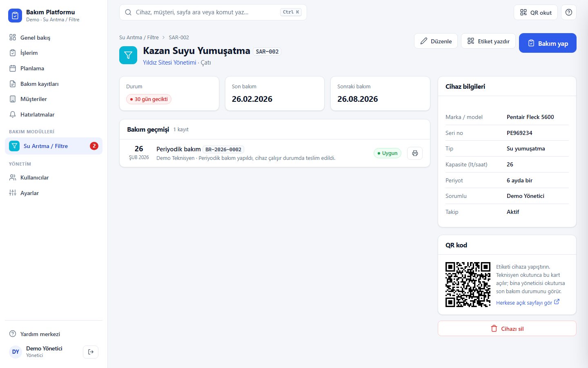
Task: Click Pentair Fleck 5600 model value
Action: point(530,117)
